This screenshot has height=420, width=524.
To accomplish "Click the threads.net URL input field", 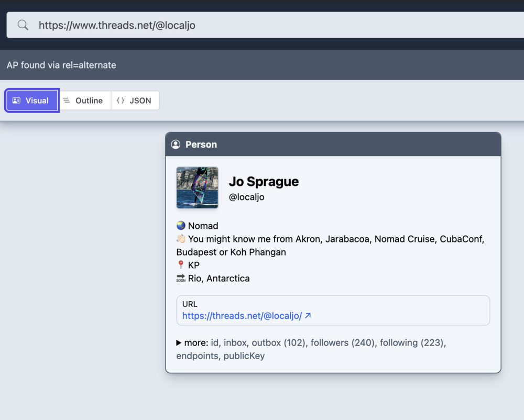I will coord(262,25).
